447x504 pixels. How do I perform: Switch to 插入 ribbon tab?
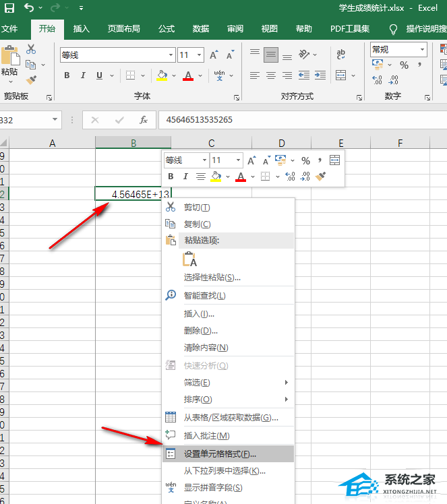pyautogui.click(x=81, y=29)
